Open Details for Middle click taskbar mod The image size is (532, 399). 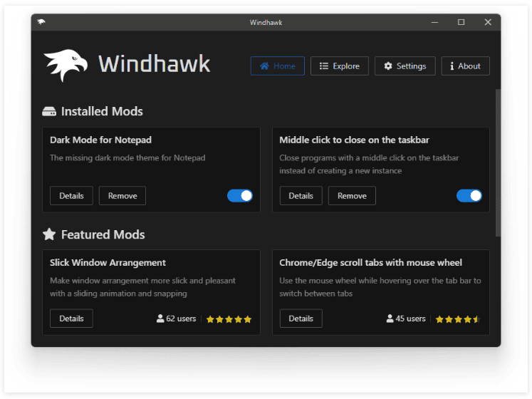301,196
